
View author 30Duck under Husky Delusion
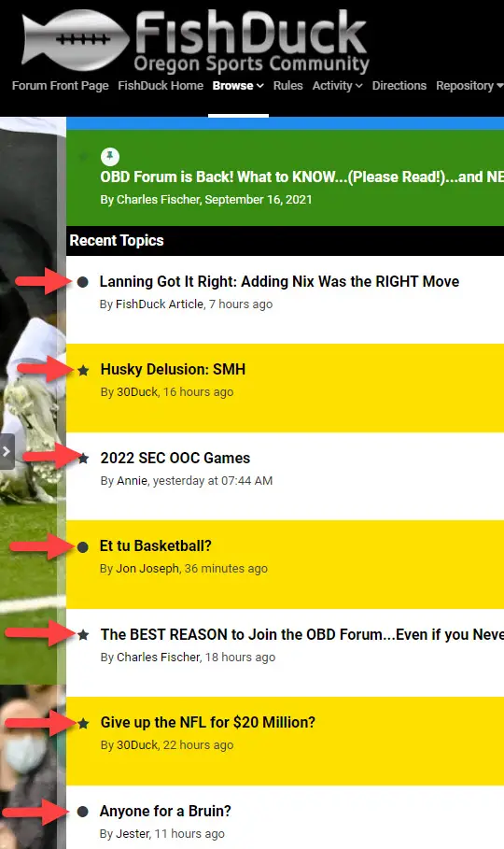click(137, 392)
